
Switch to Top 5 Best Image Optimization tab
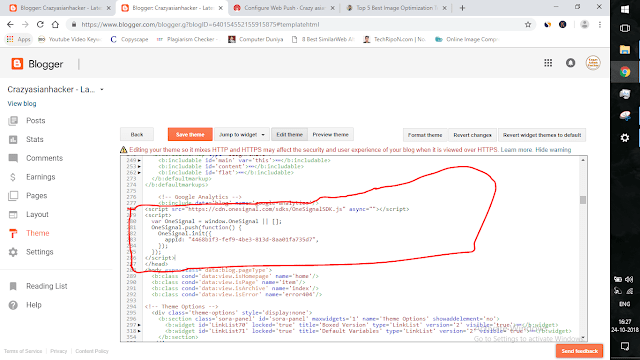tap(396, 8)
